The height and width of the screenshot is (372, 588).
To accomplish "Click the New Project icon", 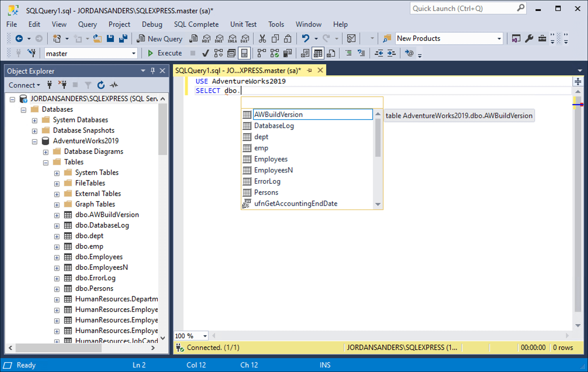I will [x=56, y=38].
